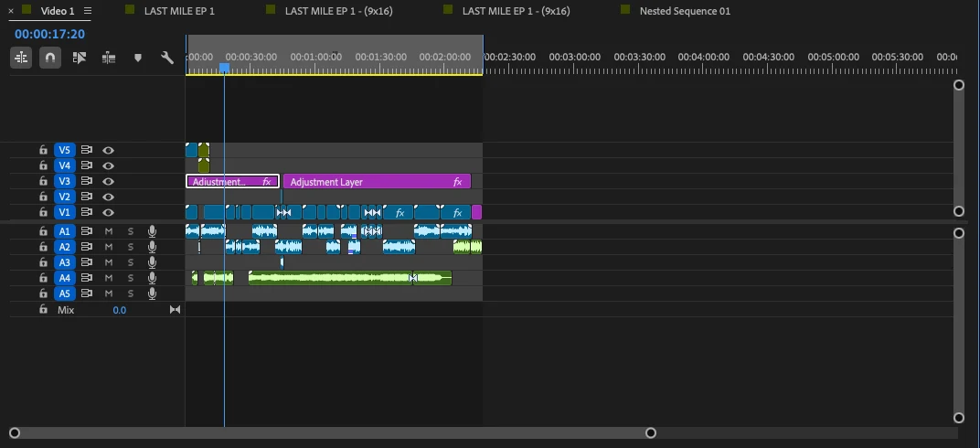Toggle lock on track V5
The height and width of the screenshot is (448, 980).
click(x=43, y=150)
